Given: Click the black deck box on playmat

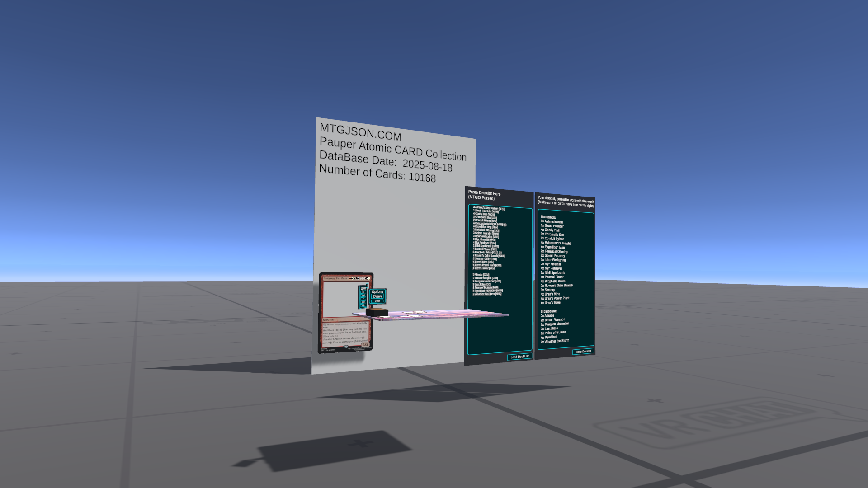Looking at the screenshot, I should [x=377, y=312].
